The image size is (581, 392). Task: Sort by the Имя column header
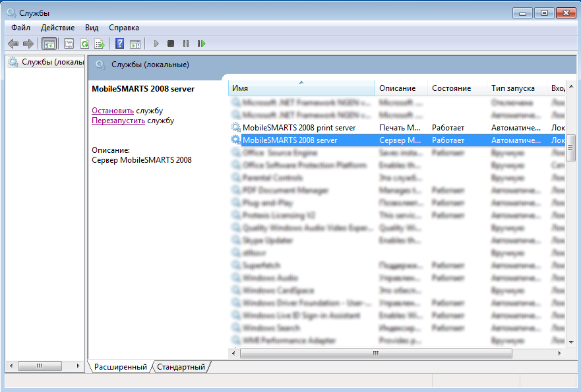click(301, 88)
